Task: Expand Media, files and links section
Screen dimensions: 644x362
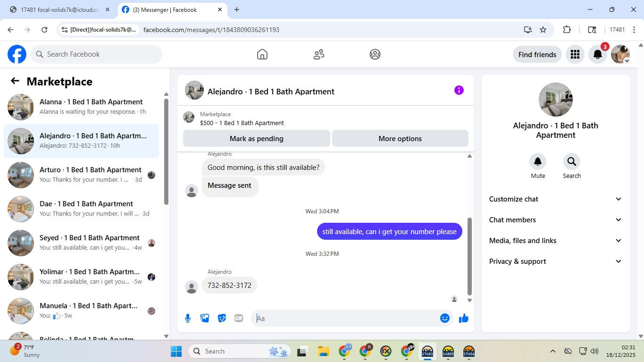Action: (556, 241)
